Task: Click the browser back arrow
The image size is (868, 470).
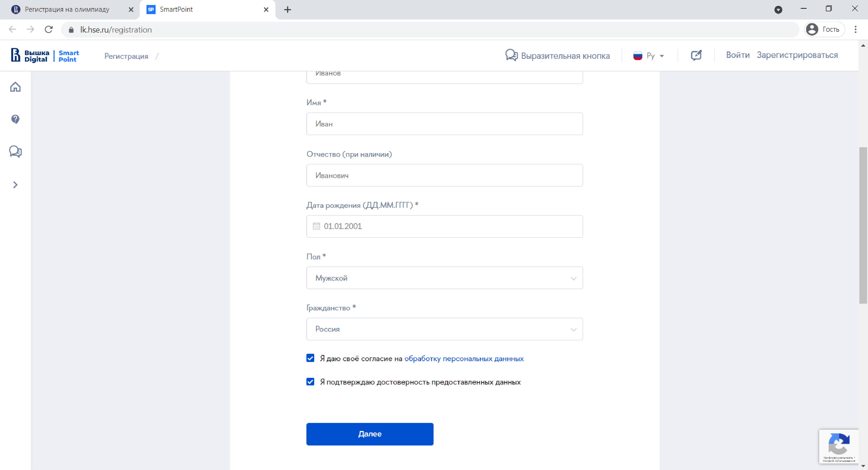Action: (x=12, y=30)
